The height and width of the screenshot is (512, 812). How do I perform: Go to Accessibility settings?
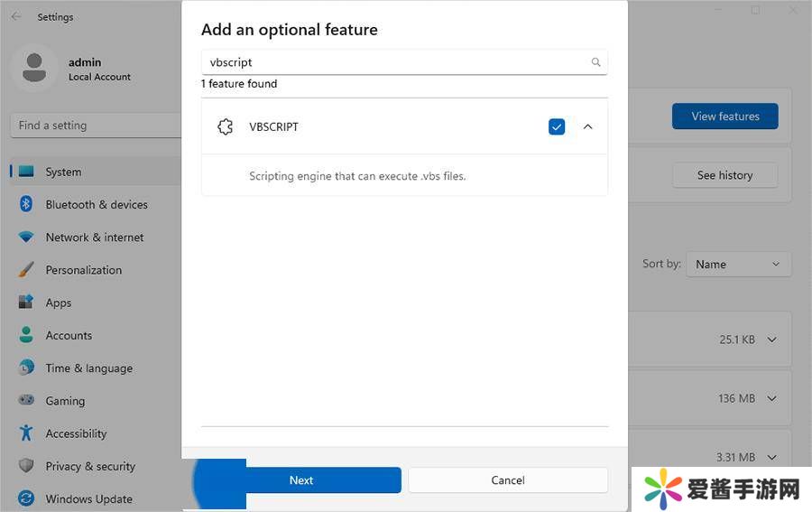pyautogui.click(x=76, y=434)
